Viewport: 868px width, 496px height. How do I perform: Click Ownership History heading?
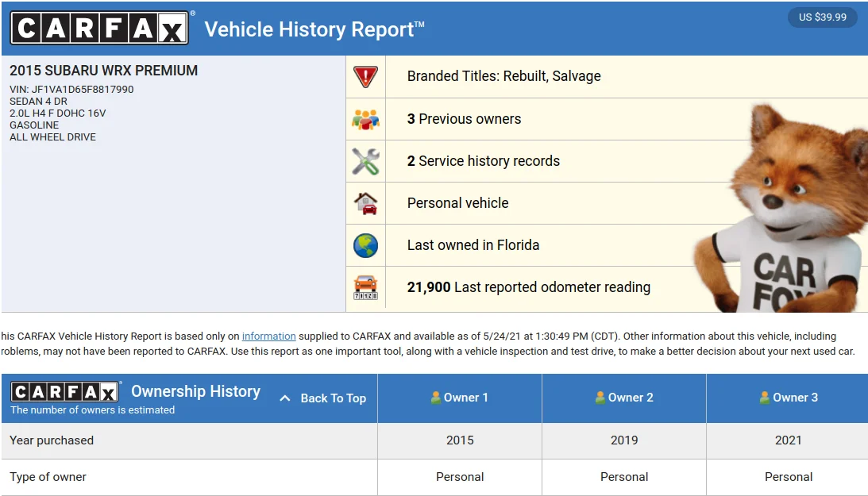195,391
